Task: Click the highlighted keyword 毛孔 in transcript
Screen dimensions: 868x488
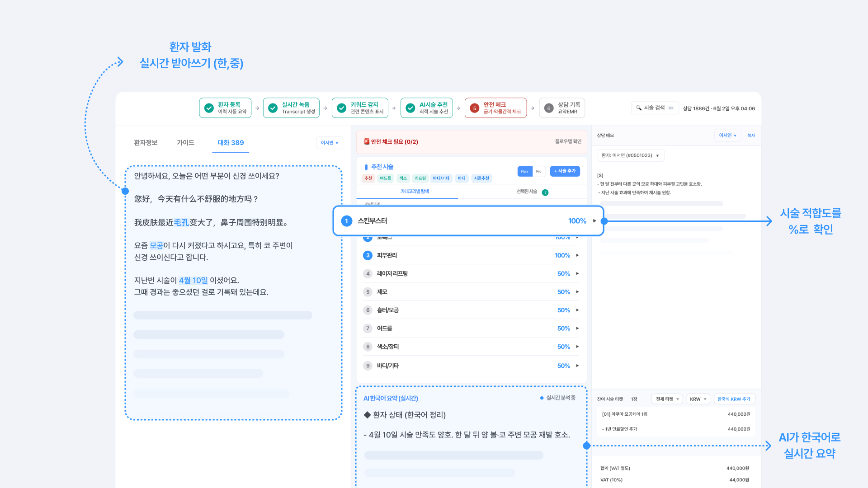Action: click(182, 222)
